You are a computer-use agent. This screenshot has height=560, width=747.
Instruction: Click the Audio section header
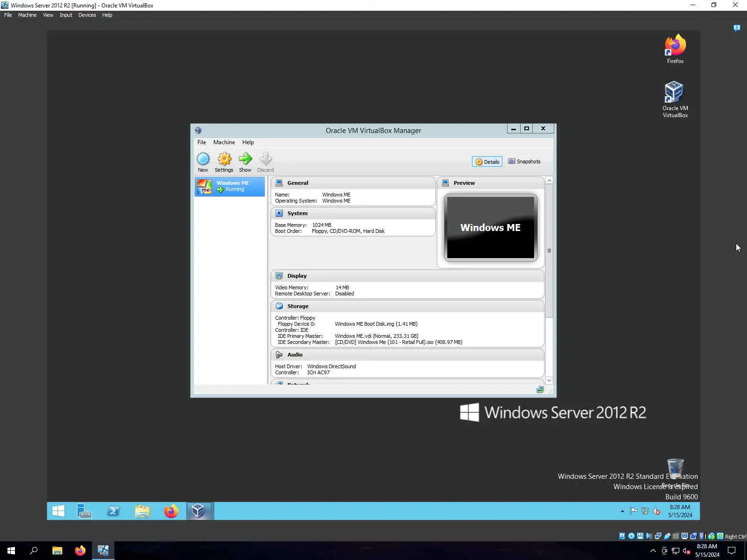pyautogui.click(x=408, y=355)
